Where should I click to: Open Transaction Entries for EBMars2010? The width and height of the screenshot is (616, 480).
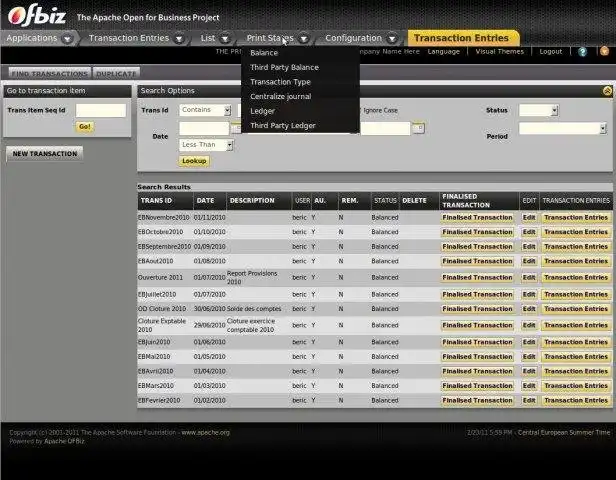tap(576, 386)
